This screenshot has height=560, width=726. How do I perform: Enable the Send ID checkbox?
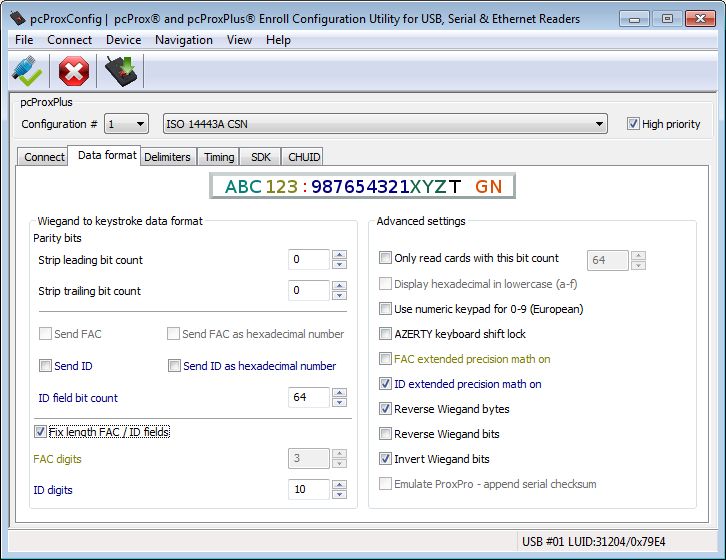[x=45, y=365]
